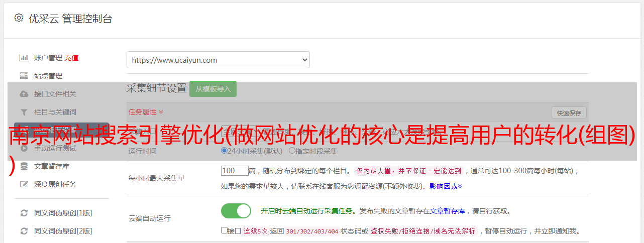This screenshot has height=243, width=644.
Task: Click the green 从模板导入 button
Action: pos(213,89)
